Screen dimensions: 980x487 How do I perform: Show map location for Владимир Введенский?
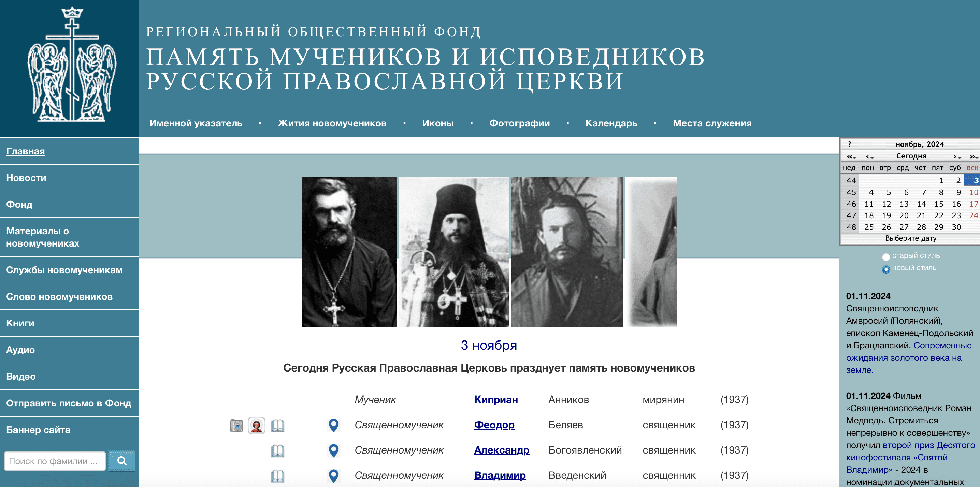click(x=334, y=476)
